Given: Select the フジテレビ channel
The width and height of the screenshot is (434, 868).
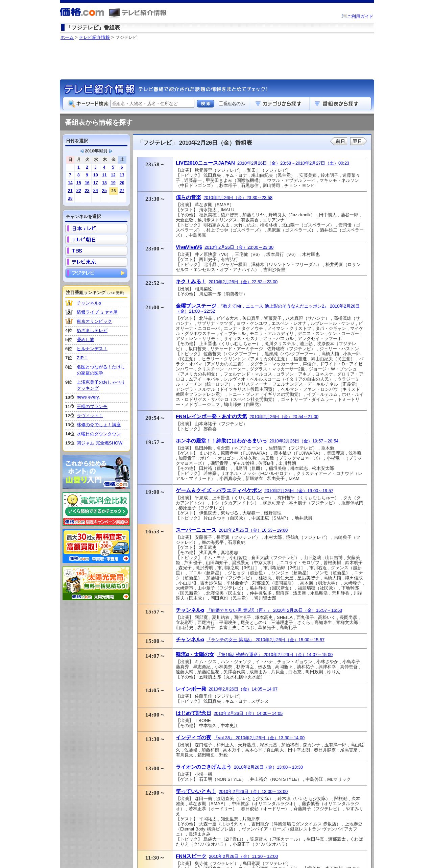Looking at the screenshot, I should tap(96, 273).
